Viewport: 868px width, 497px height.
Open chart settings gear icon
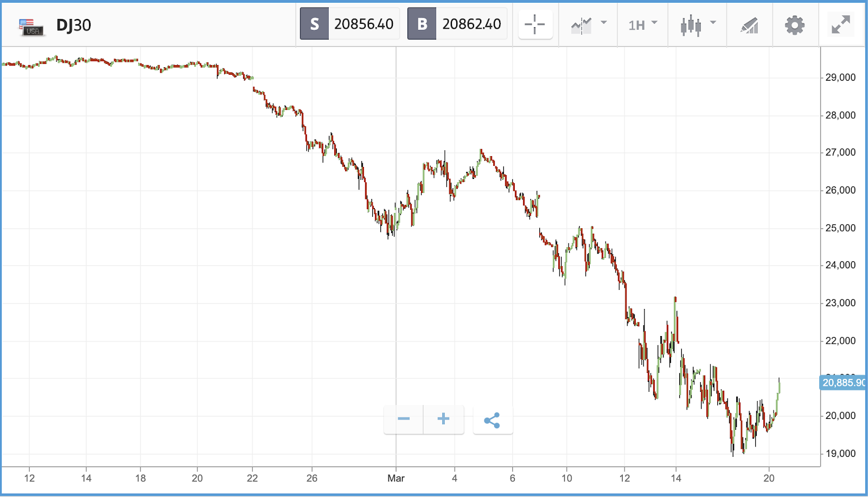click(x=795, y=25)
